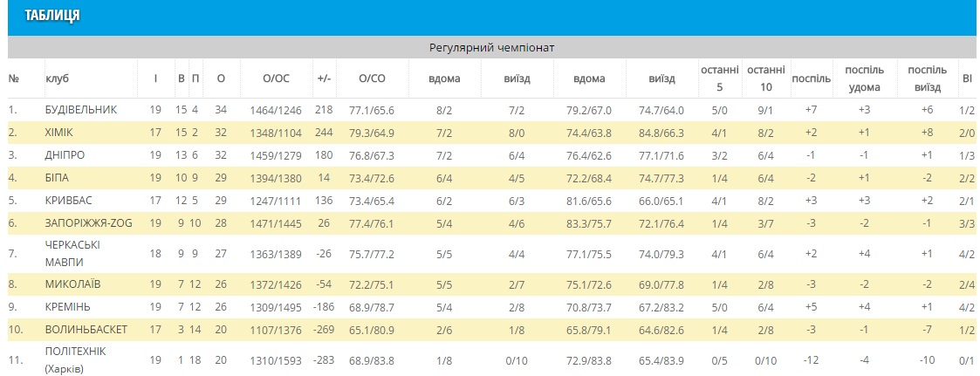Click the ЧЕРКАСЬКІ МАВПИ club name
Screen dimensions: 980x376
coord(73,253)
